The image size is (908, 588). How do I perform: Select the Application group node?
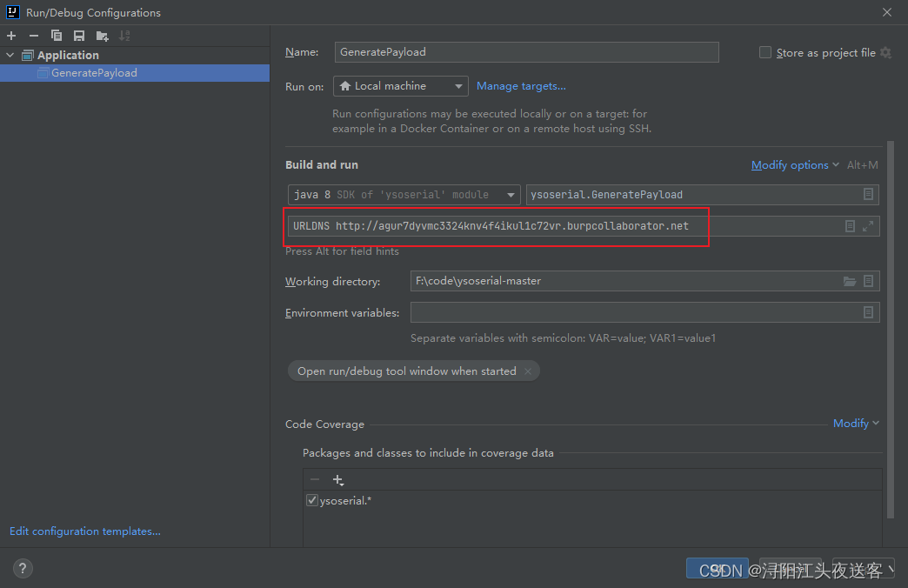pyautogui.click(x=68, y=55)
